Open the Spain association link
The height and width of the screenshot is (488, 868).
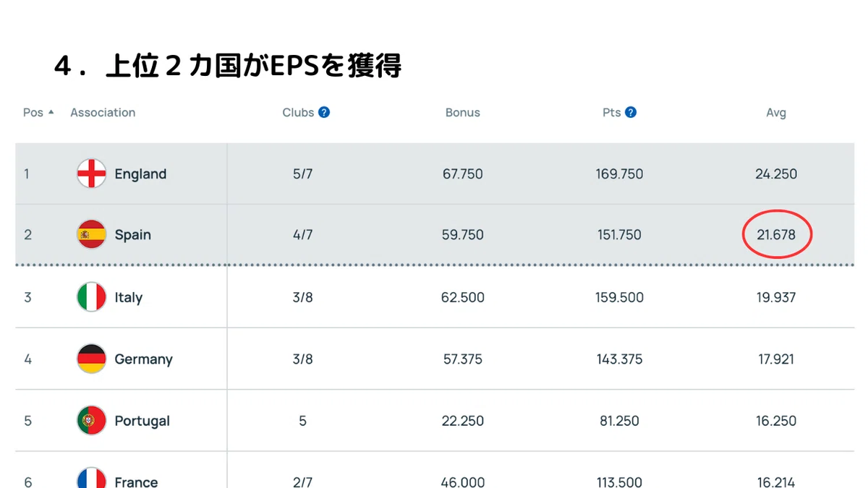[132, 235]
